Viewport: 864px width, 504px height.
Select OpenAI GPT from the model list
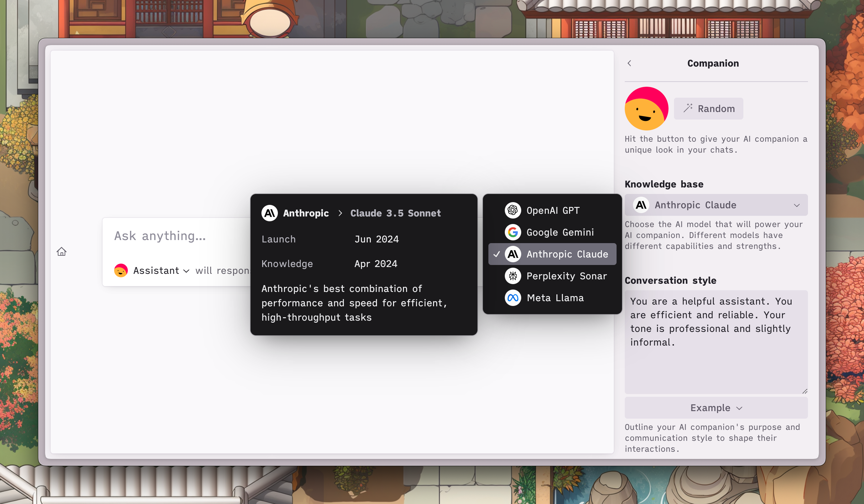point(552,210)
